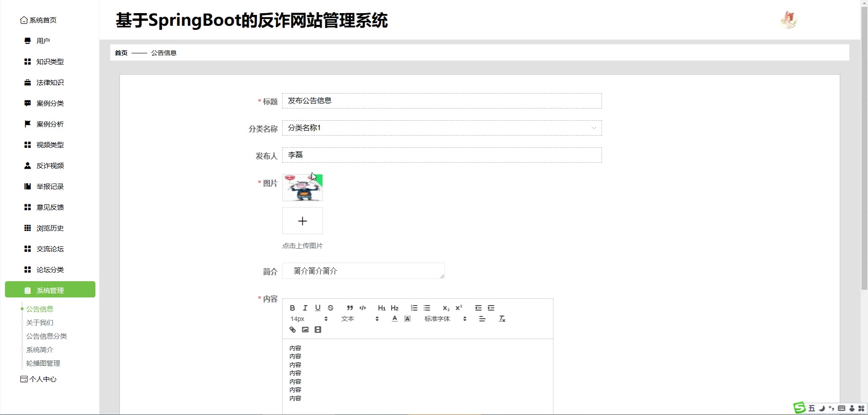Image resolution: width=868 pixels, height=415 pixels.
Task: Click the 发布人 publisher input field
Action: tap(442, 155)
